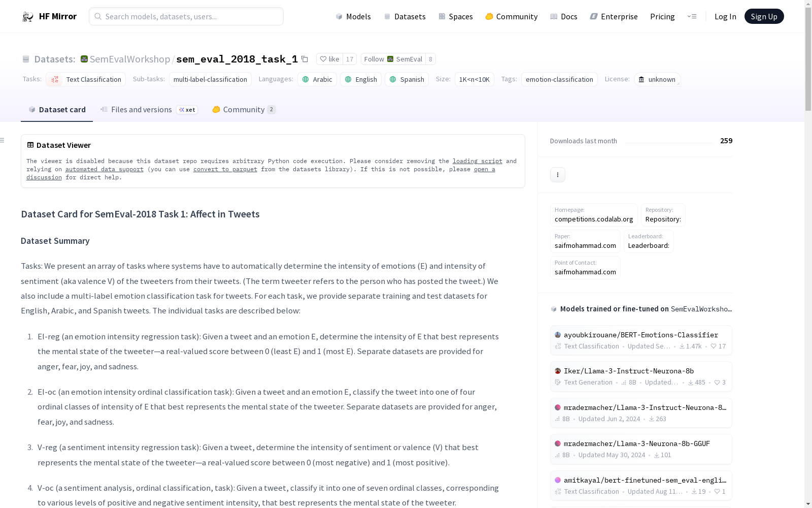Open the Iker/Llama-3-Instruct-Neurona-8b model
This screenshot has width=812, height=508.
pos(641,376)
